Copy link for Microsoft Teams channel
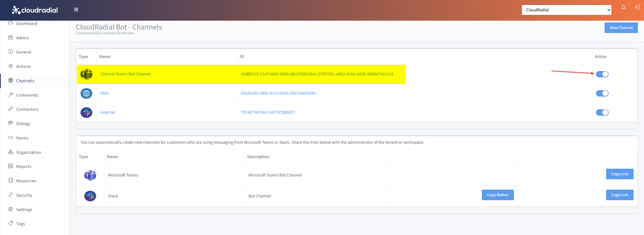 click(x=619, y=174)
